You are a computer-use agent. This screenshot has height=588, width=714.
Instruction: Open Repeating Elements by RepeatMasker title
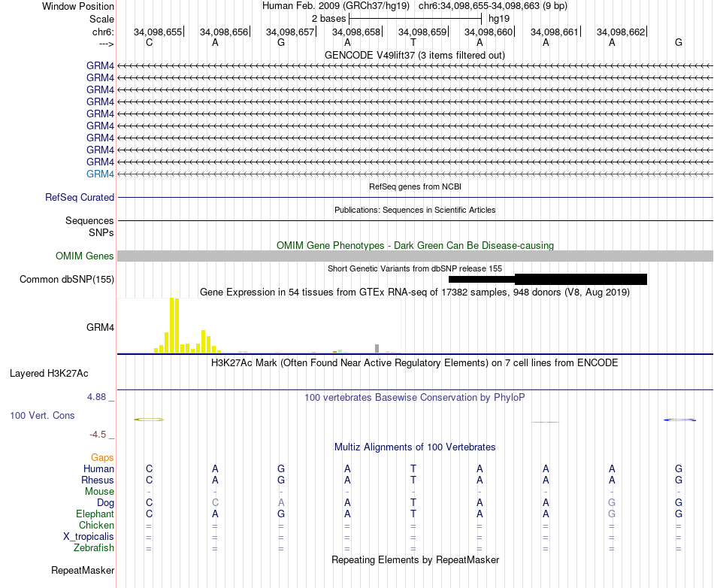(x=415, y=559)
